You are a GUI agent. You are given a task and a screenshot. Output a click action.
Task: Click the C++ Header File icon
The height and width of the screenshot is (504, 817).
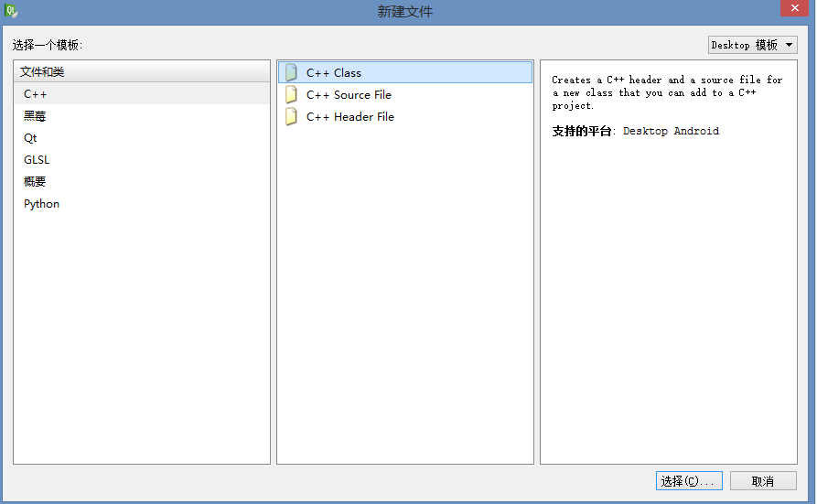(x=291, y=116)
